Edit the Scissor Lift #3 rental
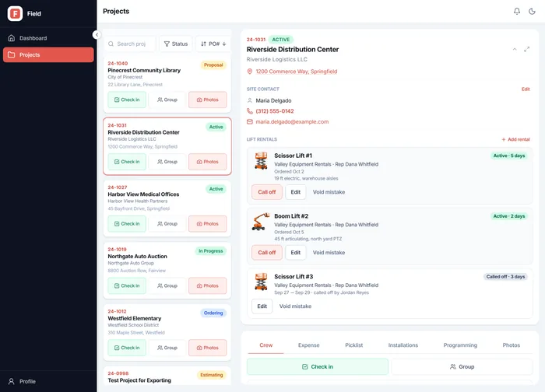 click(x=262, y=306)
